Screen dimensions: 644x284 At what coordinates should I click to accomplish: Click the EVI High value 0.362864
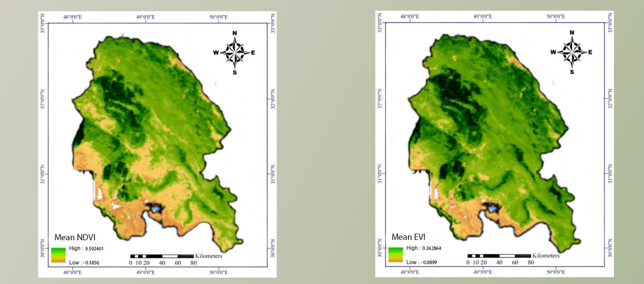click(432, 248)
